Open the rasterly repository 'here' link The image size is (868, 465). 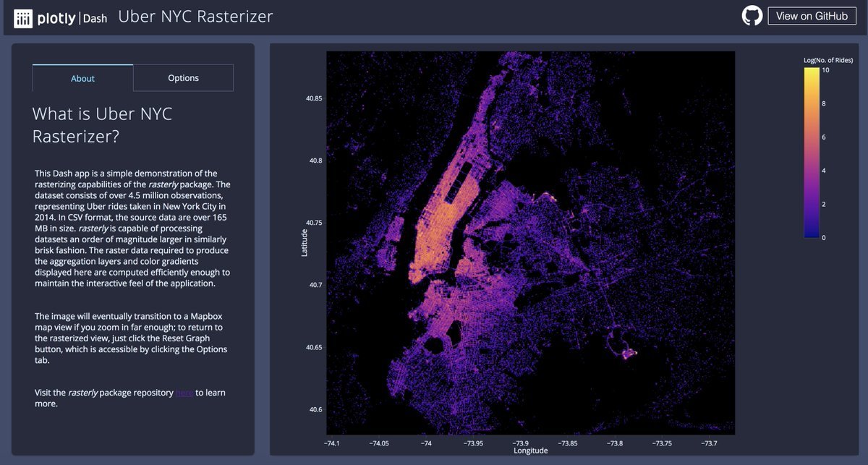click(x=184, y=393)
